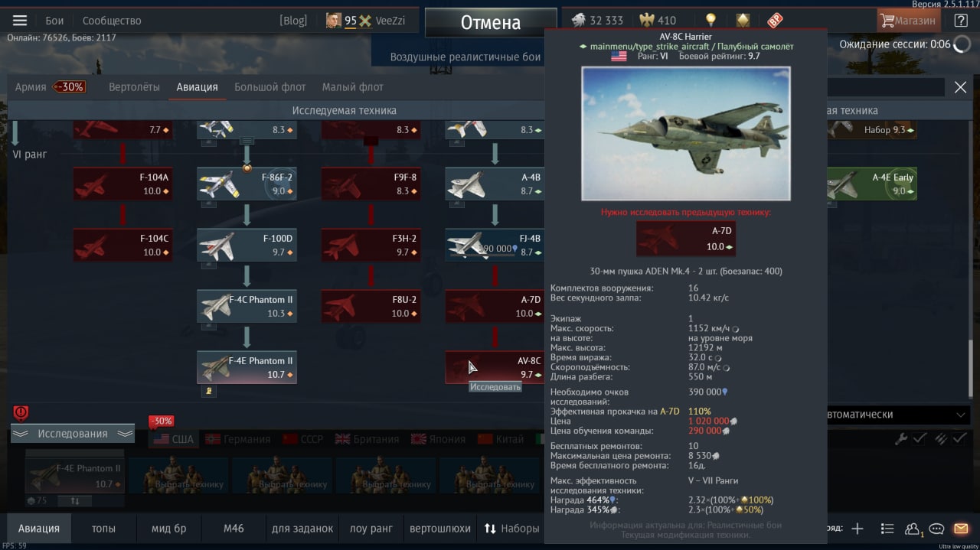Image resolution: width=980 pixels, height=550 pixels.
Task: Select the Китай nation tab
Action: click(501, 439)
